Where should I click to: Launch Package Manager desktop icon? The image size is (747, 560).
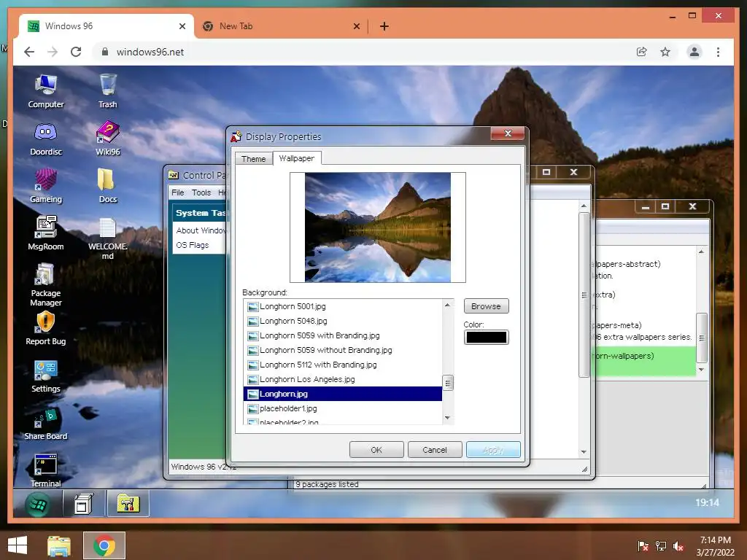[46, 285]
